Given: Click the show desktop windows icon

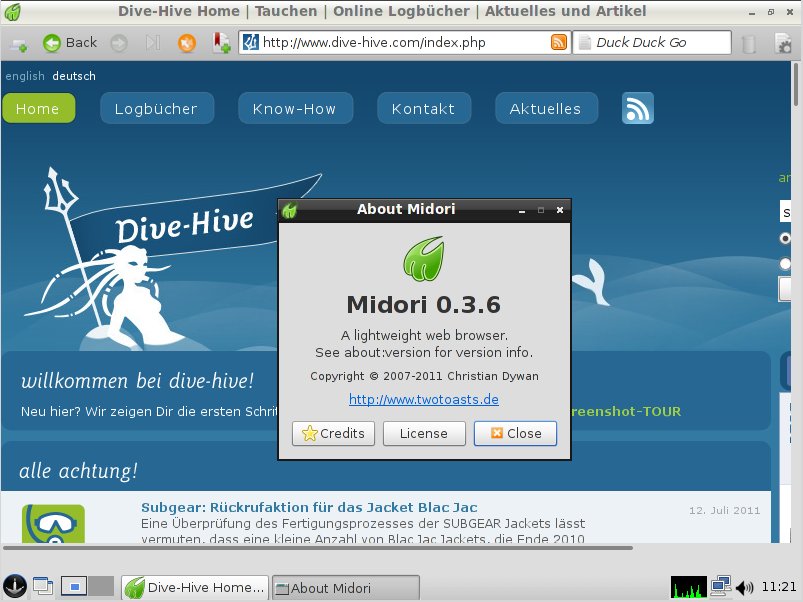Looking at the screenshot, I should pos(43,587).
